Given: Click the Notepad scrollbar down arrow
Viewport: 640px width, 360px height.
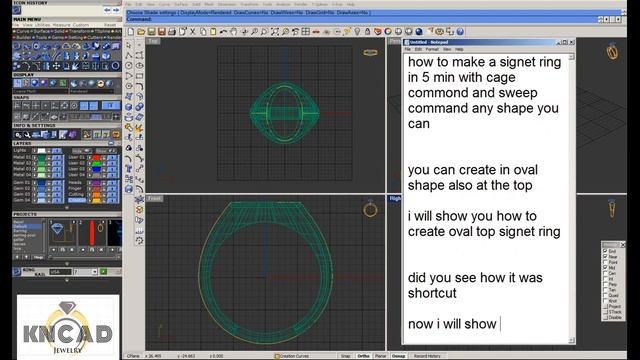Looking at the screenshot, I should pos(571,340).
